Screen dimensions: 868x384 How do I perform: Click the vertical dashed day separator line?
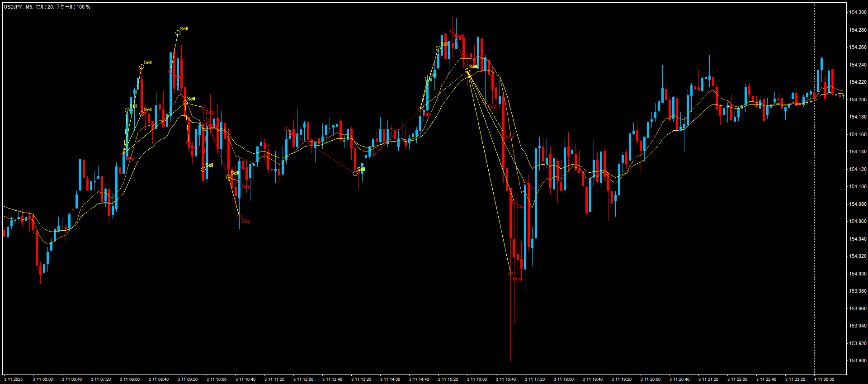(814, 181)
